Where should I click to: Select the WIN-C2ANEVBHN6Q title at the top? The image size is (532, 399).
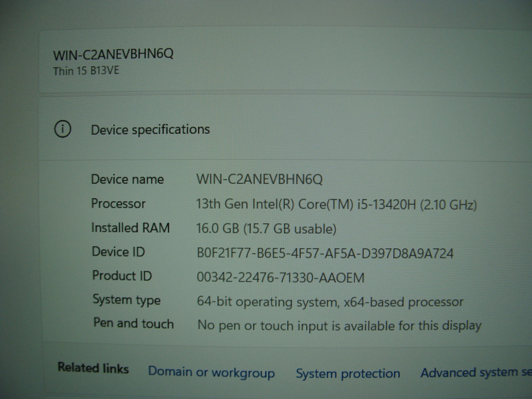point(113,54)
